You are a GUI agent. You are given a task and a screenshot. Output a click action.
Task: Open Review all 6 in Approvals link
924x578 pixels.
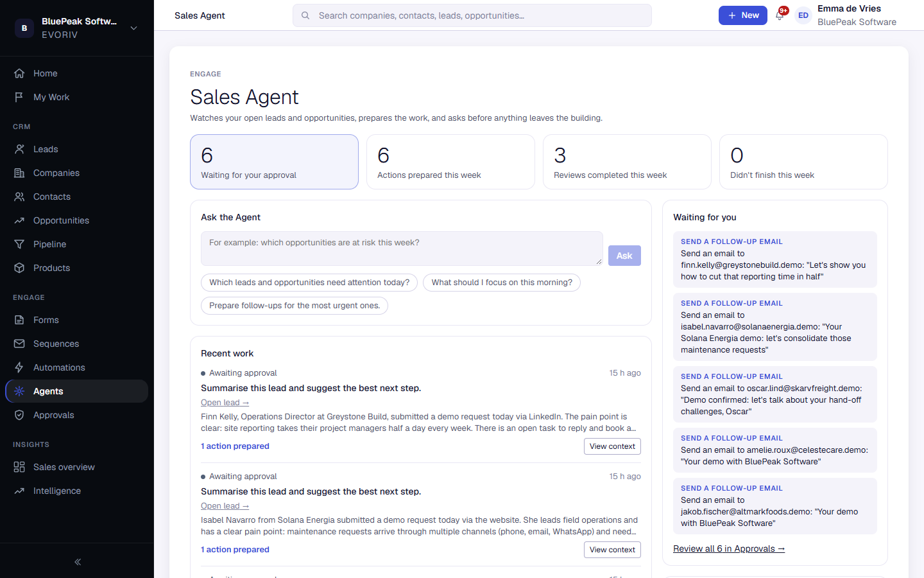pos(729,548)
